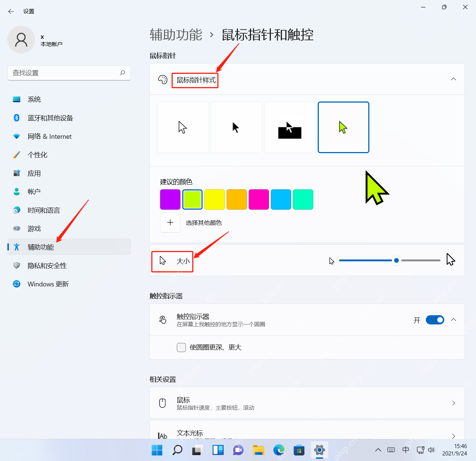Go to Windows 更新

pos(69,284)
